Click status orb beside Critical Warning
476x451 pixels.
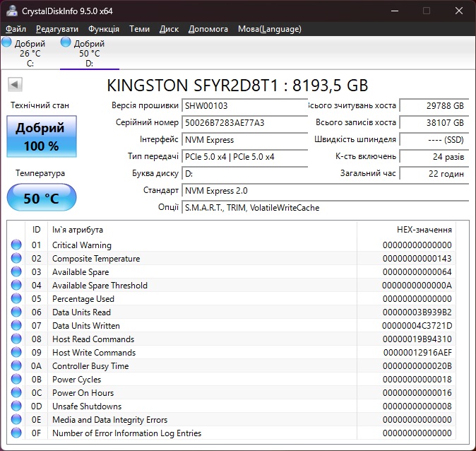click(x=16, y=245)
